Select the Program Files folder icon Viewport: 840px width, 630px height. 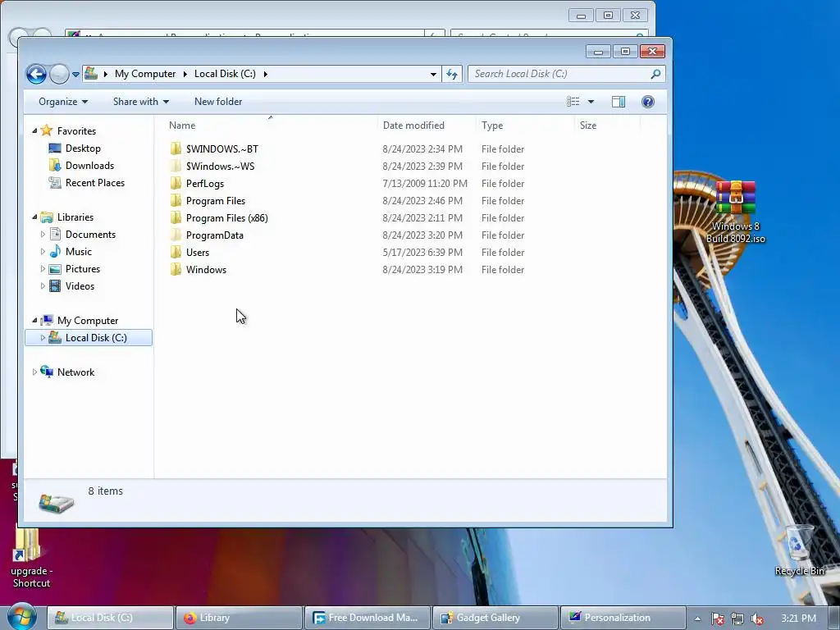click(x=176, y=201)
